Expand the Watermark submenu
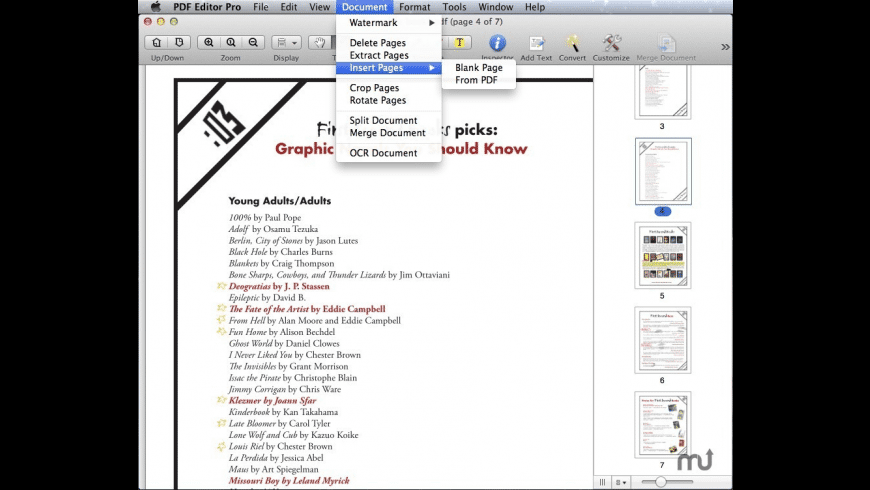This screenshot has width=870, height=490. coord(390,23)
